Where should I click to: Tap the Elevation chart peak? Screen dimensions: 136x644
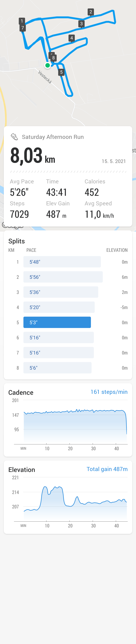[45, 487]
